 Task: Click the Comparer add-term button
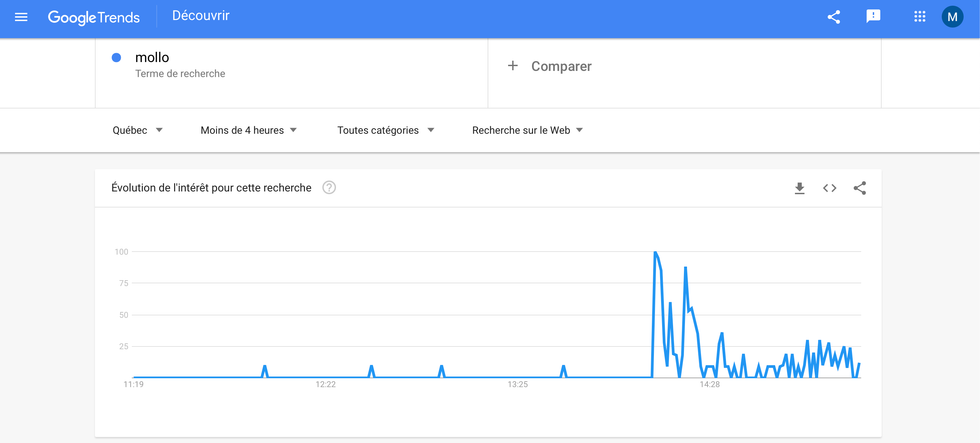pos(560,66)
